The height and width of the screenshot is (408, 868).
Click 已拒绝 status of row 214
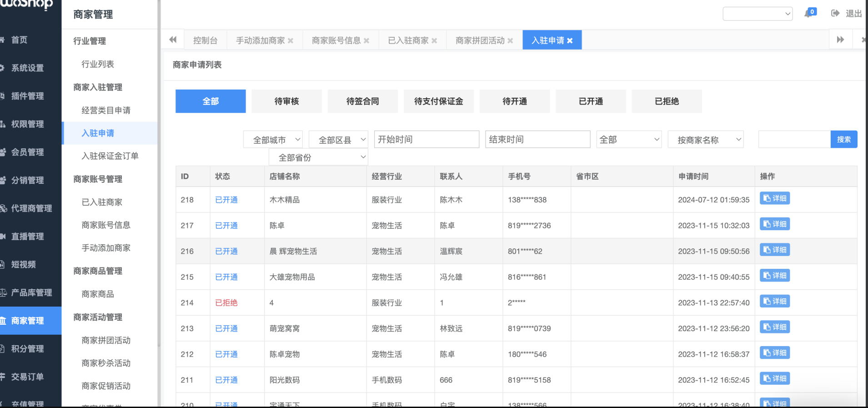coord(226,303)
